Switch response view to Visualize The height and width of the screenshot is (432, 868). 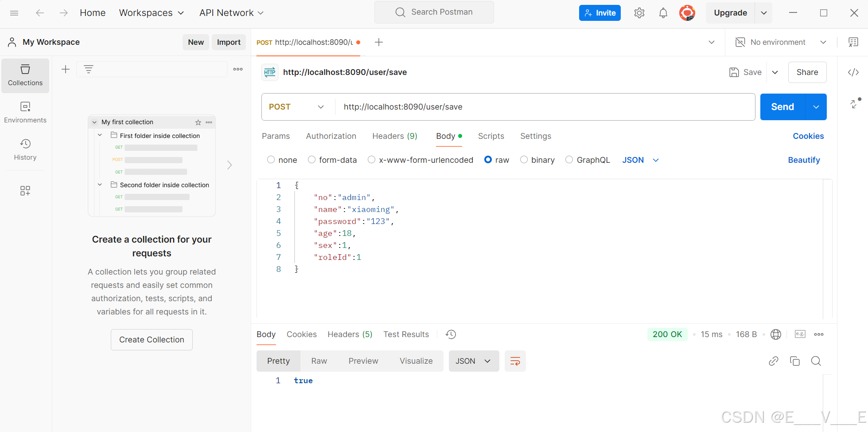click(416, 361)
